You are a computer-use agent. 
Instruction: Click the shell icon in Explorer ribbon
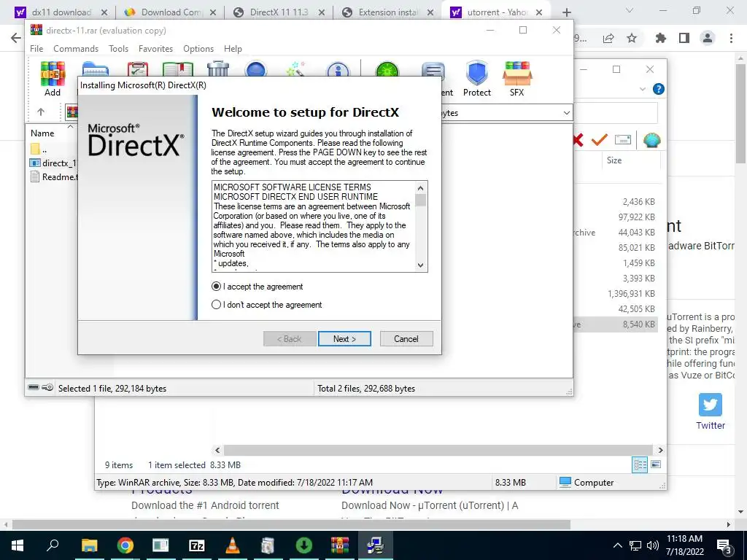tap(651, 140)
